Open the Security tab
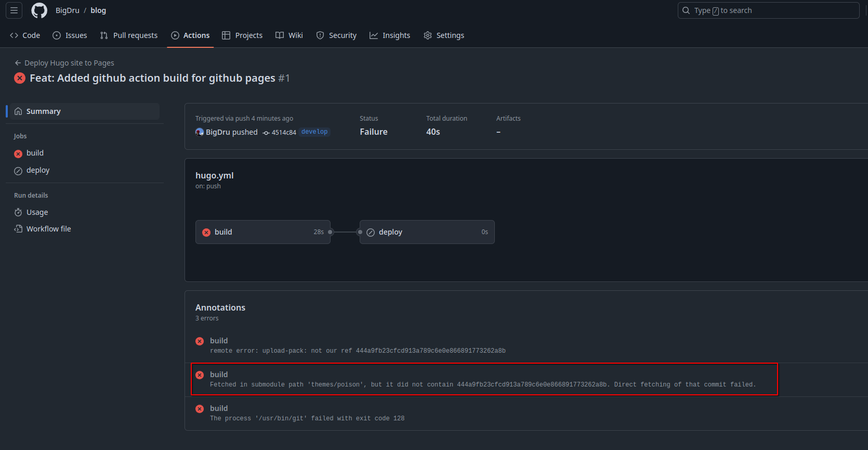The height and width of the screenshot is (450, 868). click(336, 35)
